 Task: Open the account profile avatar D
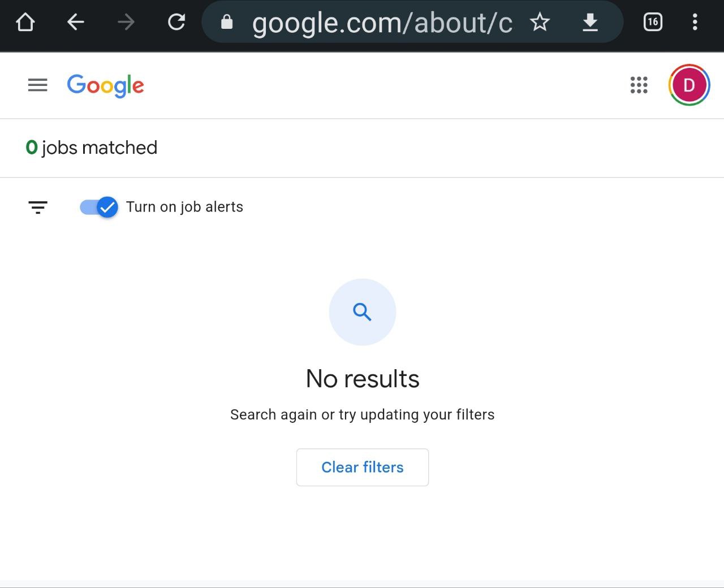689,85
